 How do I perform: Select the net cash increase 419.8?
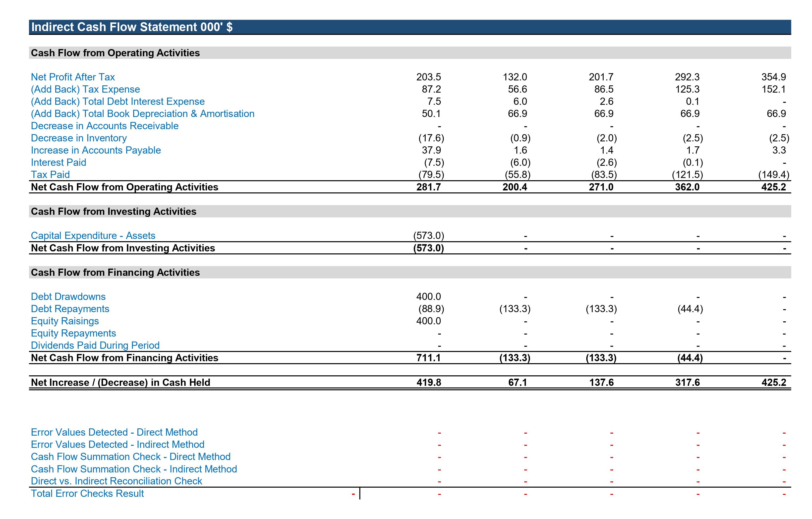(x=429, y=382)
